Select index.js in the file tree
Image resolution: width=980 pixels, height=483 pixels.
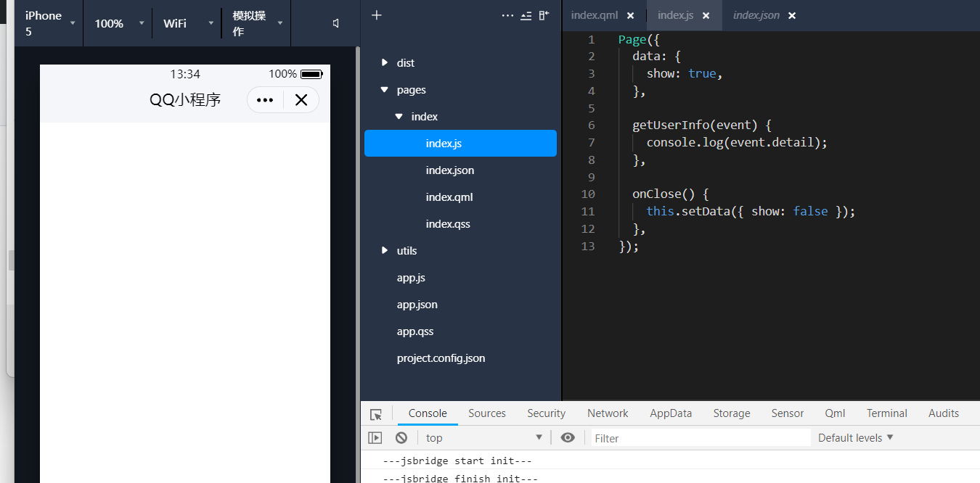click(460, 144)
